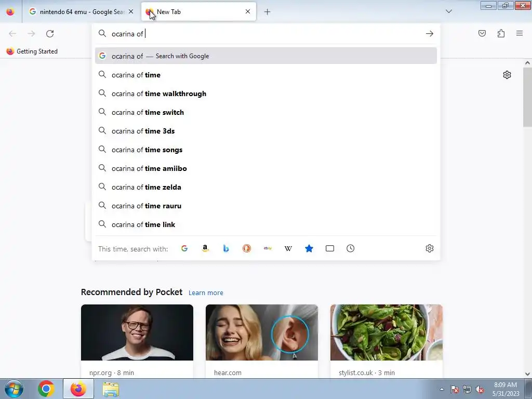Pick suggestion 'ocarina of time link'

[x=265, y=224]
